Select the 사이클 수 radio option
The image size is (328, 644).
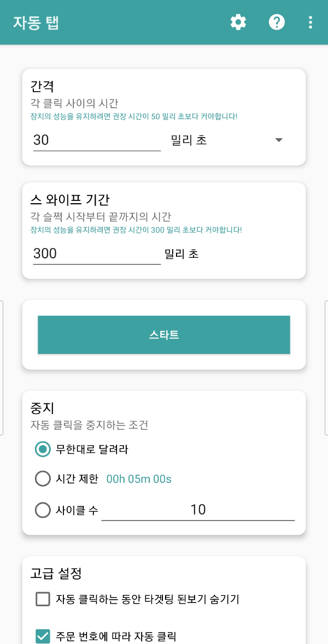pyautogui.click(x=43, y=510)
